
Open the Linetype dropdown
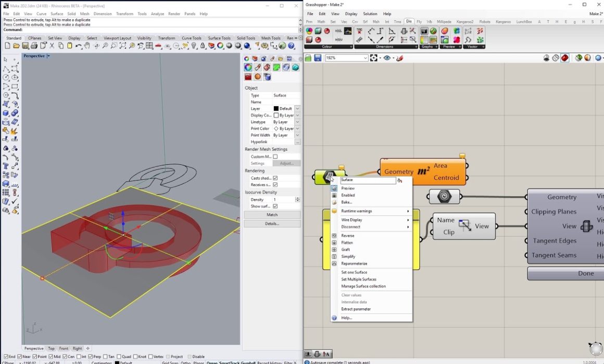[297, 122]
